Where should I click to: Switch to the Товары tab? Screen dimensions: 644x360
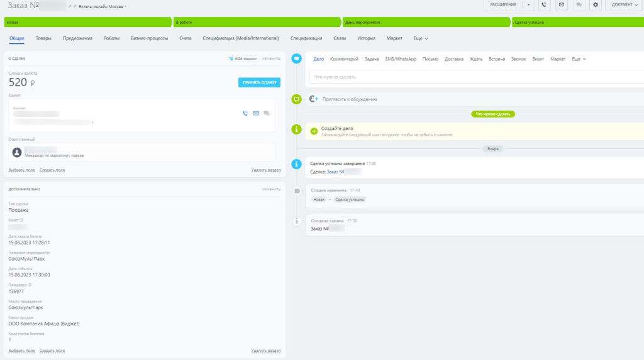click(43, 38)
